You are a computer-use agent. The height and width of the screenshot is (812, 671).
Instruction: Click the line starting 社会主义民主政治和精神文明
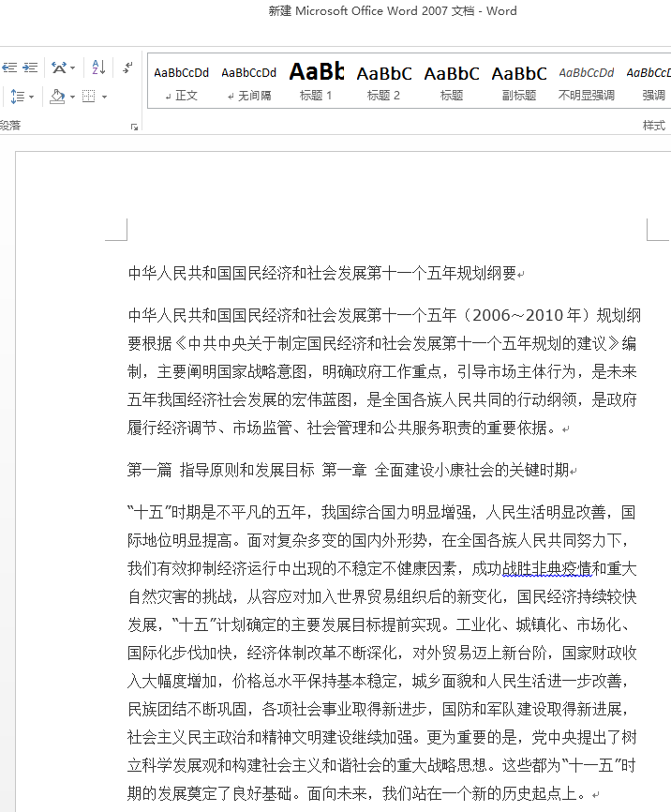[x=382, y=737]
